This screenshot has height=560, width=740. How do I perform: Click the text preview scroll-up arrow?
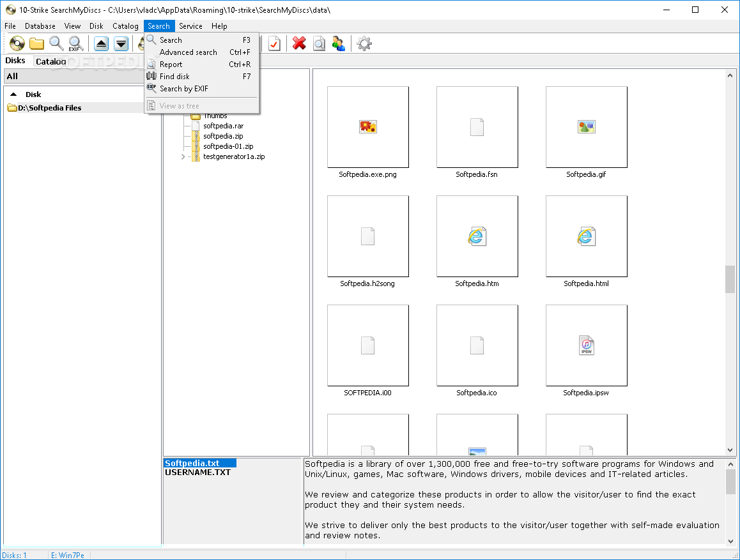730,464
